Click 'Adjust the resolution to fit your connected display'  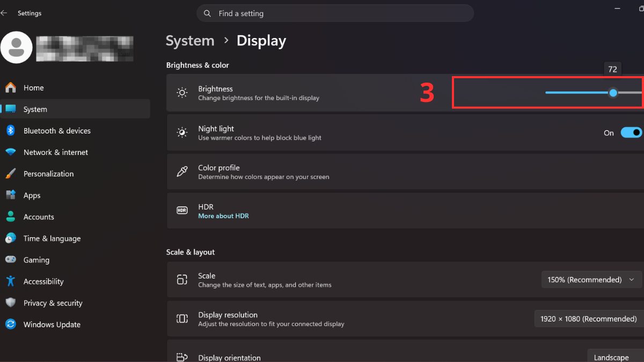point(271,324)
